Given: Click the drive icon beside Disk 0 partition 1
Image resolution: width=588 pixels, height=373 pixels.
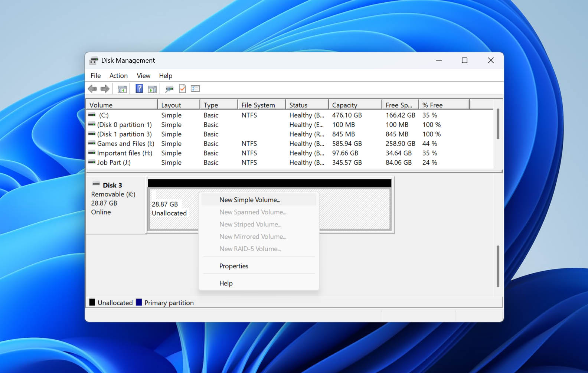Looking at the screenshot, I should click(x=92, y=124).
